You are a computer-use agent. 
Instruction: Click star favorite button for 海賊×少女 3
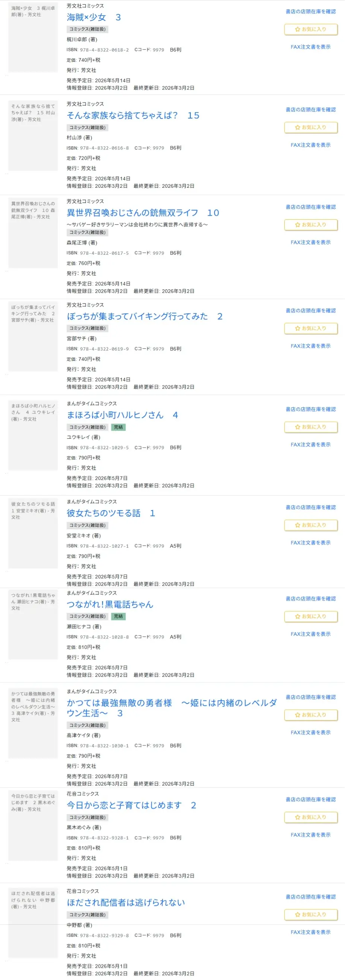pyautogui.click(x=311, y=29)
